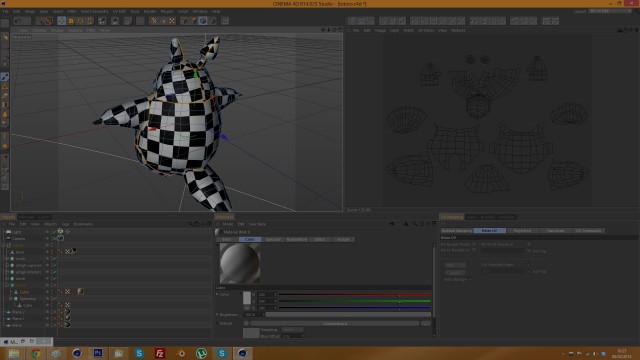640x360 pixels.
Task: Open the search icon in Objects manager
Action: click(x=190, y=224)
